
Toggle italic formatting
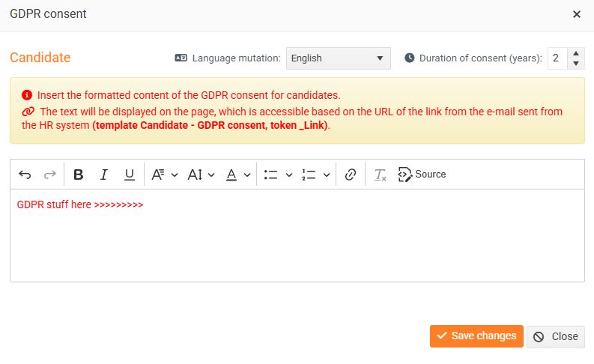click(x=103, y=175)
